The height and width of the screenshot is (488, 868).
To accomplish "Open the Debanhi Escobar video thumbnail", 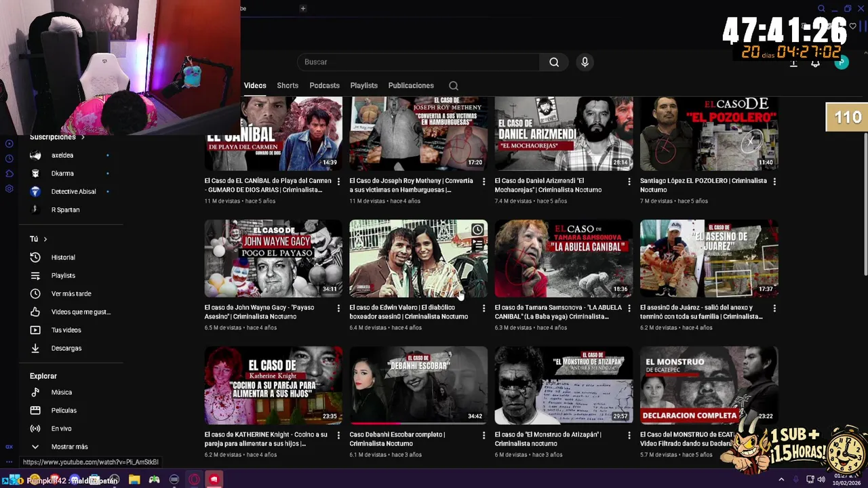I will 418,385.
